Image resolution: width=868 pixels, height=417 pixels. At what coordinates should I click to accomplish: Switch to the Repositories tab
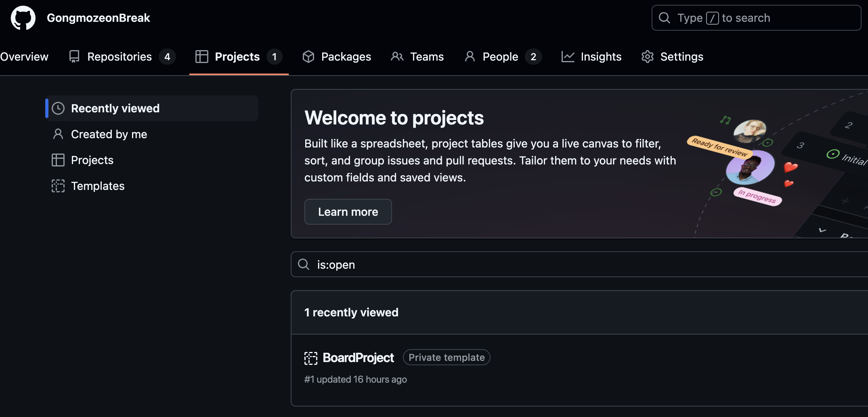(122, 57)
